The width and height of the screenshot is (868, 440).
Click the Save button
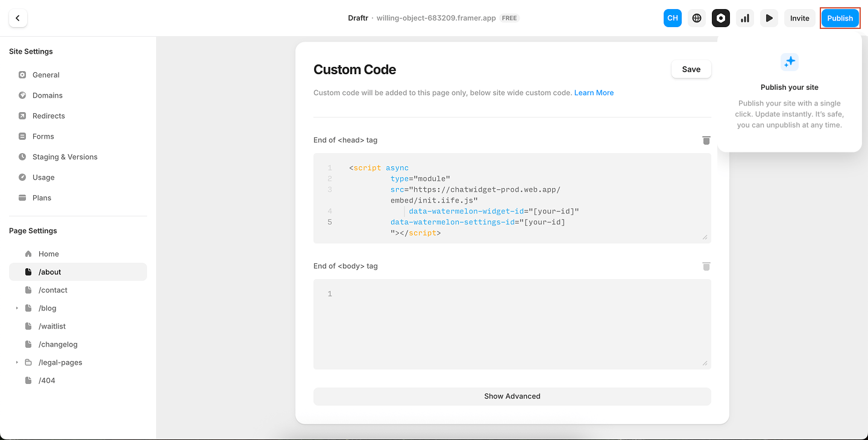click(x=691, y=69)
